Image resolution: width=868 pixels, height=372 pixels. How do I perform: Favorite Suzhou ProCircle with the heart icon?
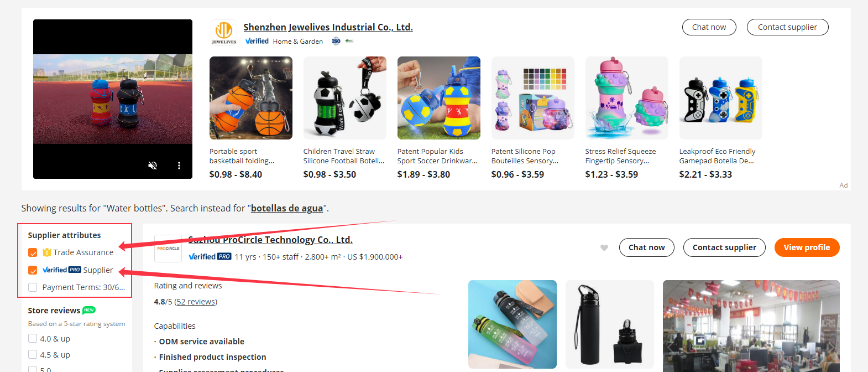pyautogui.click(x=604, y=248)
